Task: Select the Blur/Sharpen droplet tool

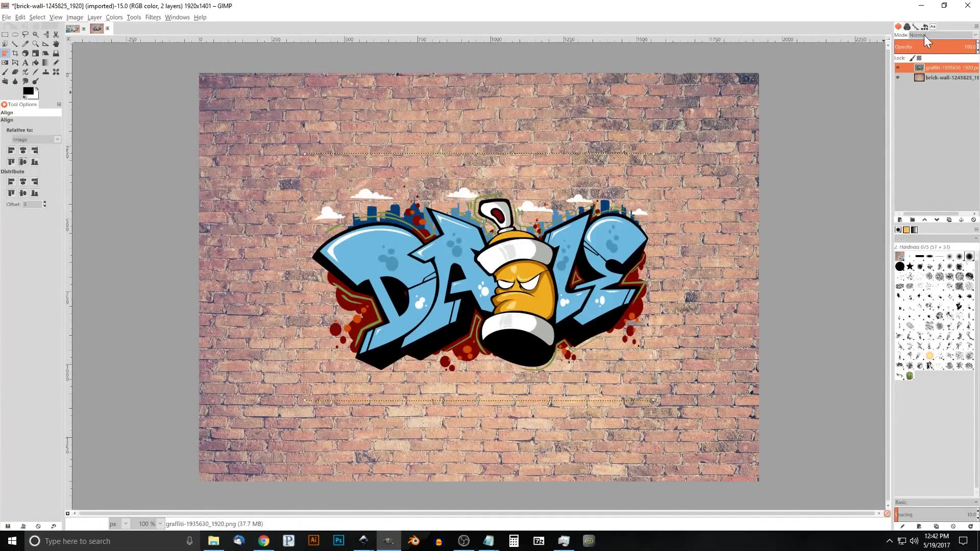Action: tap(15, 81)
